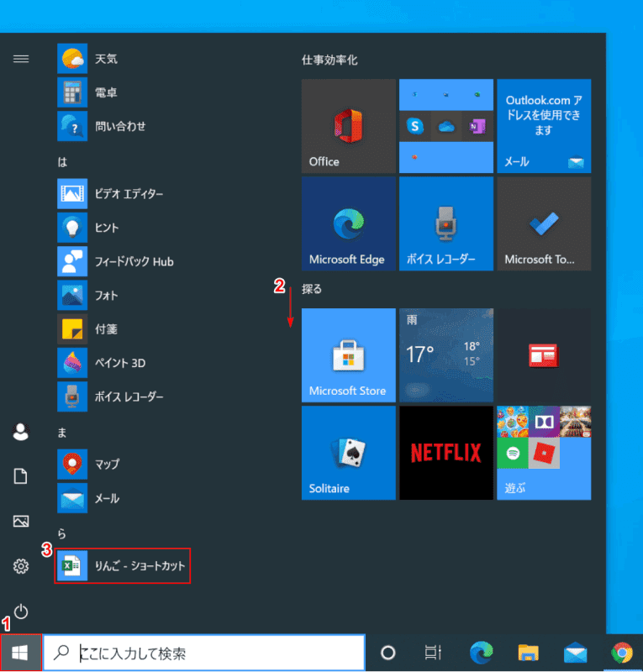The image size is (643, 672).
Task: Click the 仕事効率化 group header
Action: click(x=329, y=60)
